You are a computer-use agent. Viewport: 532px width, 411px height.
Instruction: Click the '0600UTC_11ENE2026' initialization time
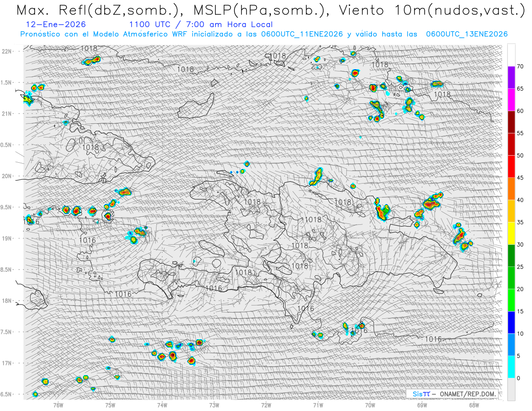point(302,34)
